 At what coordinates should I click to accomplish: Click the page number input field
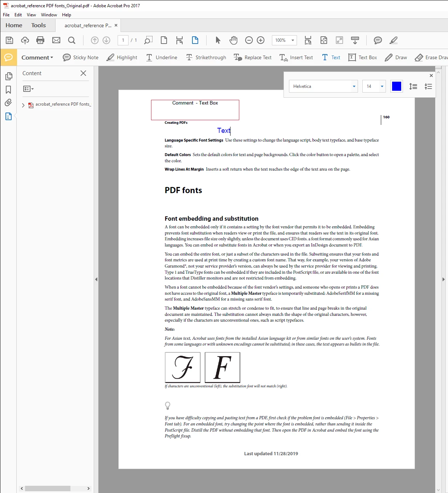pos(123,40)
